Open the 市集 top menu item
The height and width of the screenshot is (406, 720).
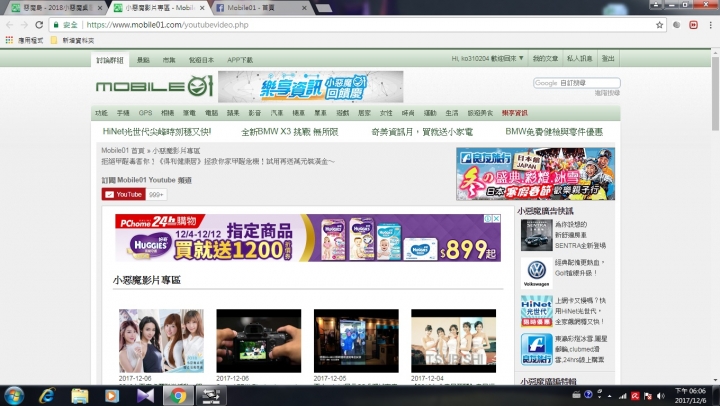click(x=169, y=60)
